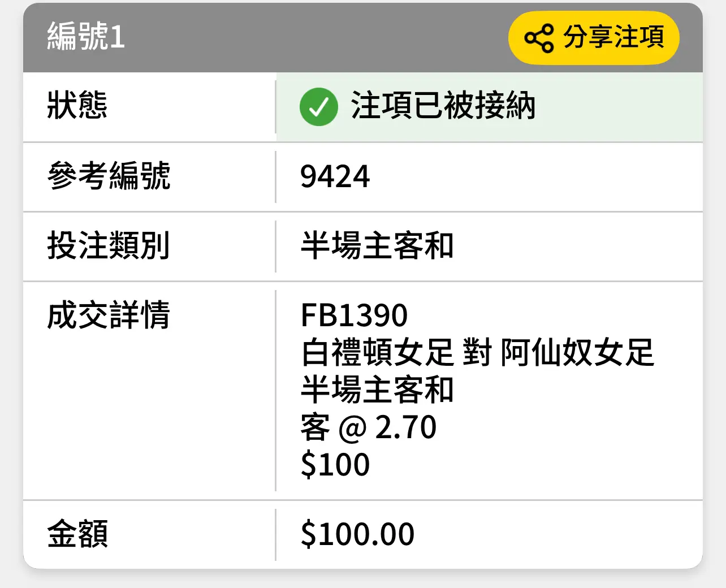Screen dimensions: 726x588
Task: Click the green checkmark status icon
Action: [x=319, y=107]
